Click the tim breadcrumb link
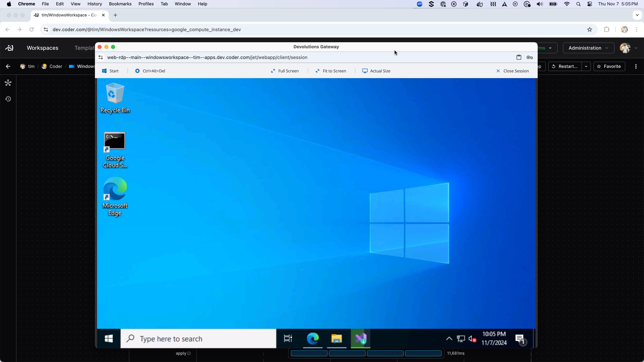The width and height of the screenshot is (644, 362). point(27,67)
